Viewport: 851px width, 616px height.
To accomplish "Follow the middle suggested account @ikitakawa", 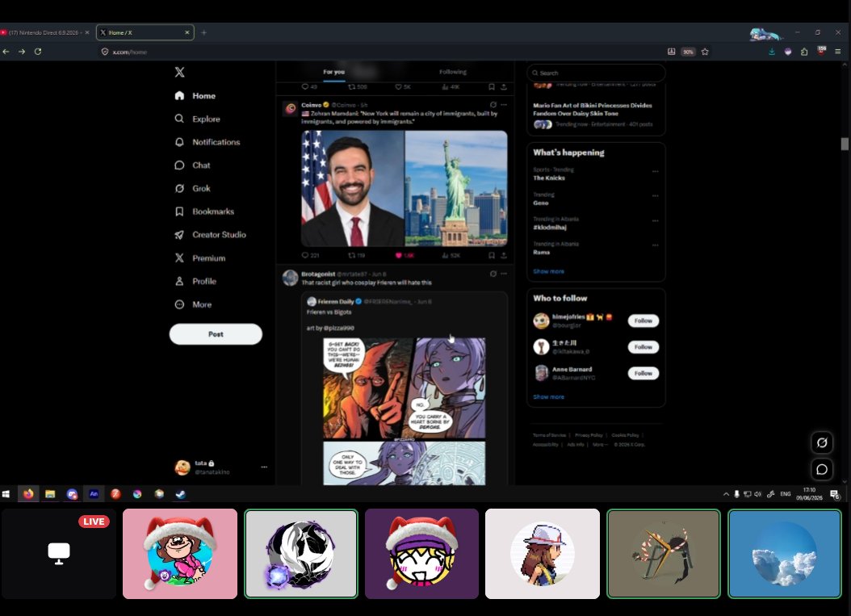I will [643, 347].
